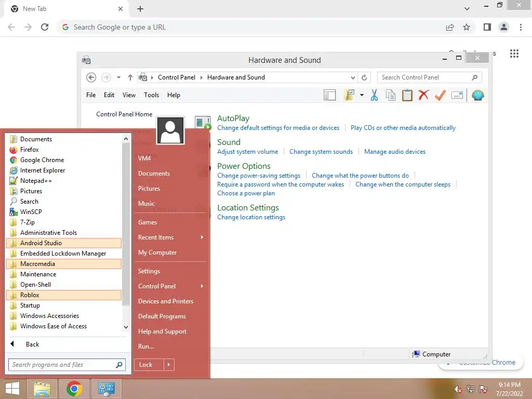Open the Tools menu
The image size is (532, 399).
151,95
